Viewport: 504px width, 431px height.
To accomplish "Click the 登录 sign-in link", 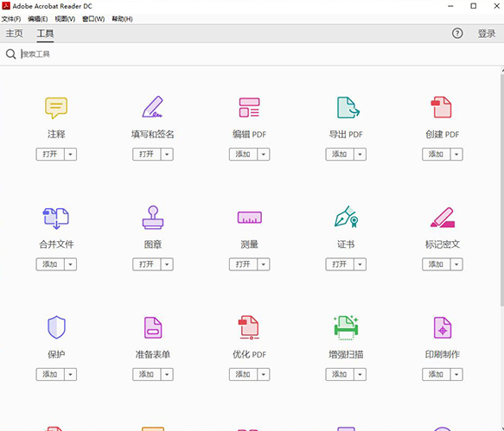I will [487, 34].
